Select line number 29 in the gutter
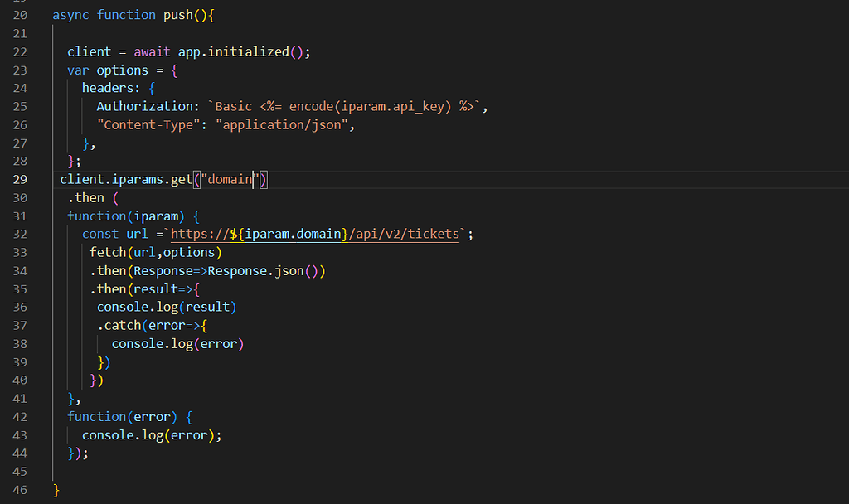The height and width of the screenshot is (504, 849). pyautogui.click(x=20, y=179)
